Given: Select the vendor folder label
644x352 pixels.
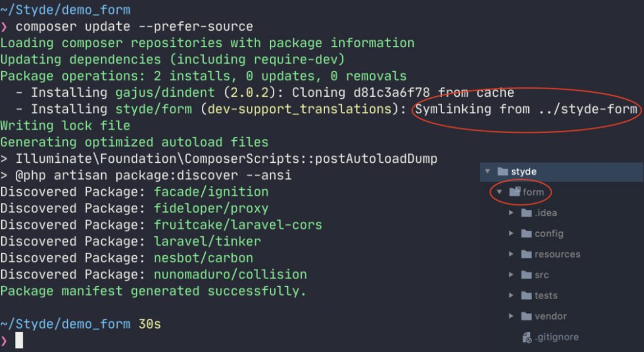Looking at the screenshot, I should (x=550, y=316).
